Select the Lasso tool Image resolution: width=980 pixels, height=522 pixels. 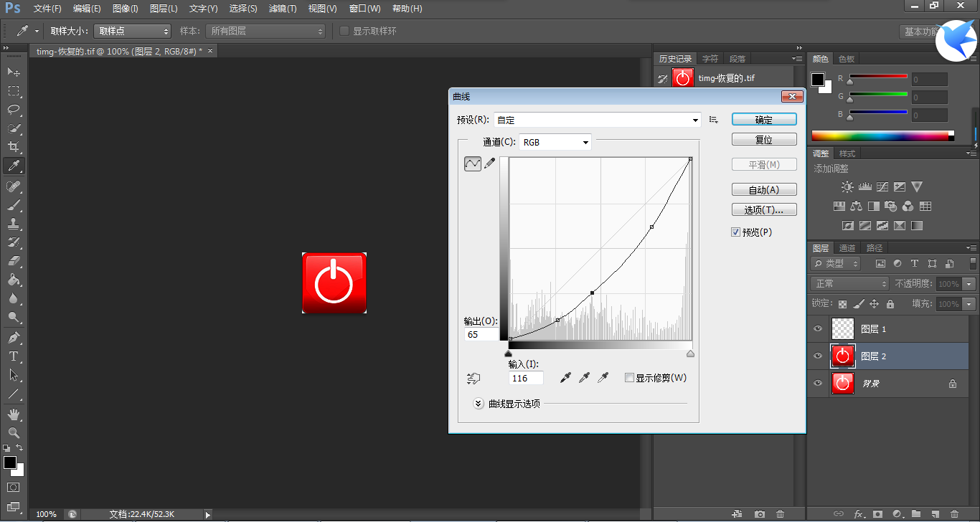pyautogui.click(x=14, y=110)
